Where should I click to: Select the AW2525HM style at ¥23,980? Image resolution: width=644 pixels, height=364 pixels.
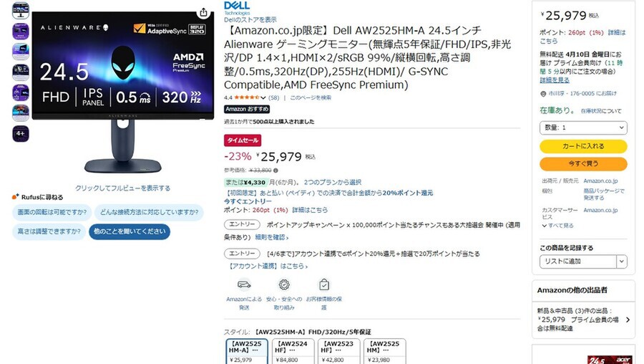[x=385, y=351]
